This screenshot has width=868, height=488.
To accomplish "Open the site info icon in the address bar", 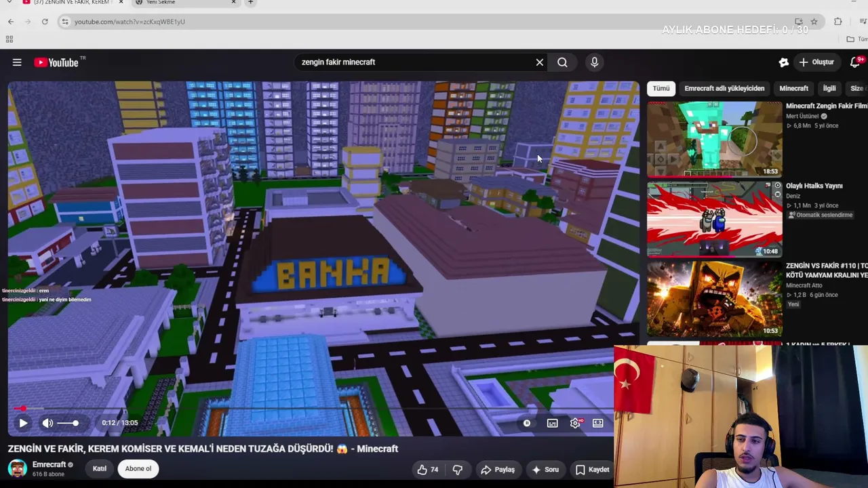I will tap(64, 22).
